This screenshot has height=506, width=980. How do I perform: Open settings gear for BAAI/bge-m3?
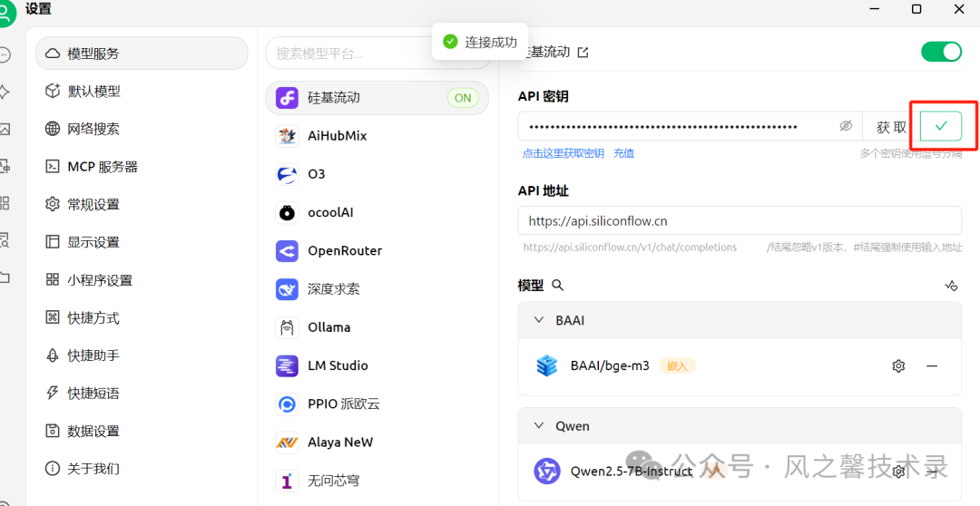pyautogui.click(x=898, y=366)
